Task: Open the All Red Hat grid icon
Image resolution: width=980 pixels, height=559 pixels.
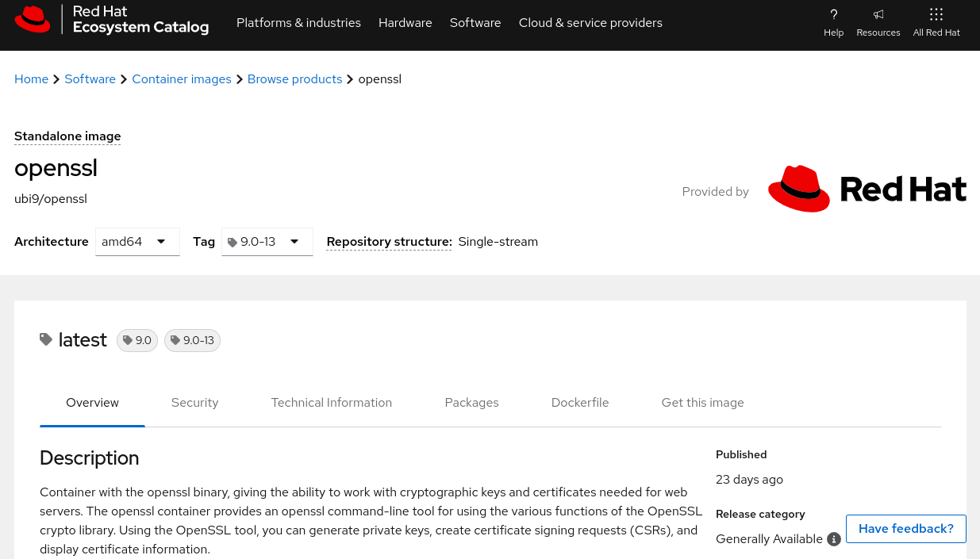Action: [936, 15]
